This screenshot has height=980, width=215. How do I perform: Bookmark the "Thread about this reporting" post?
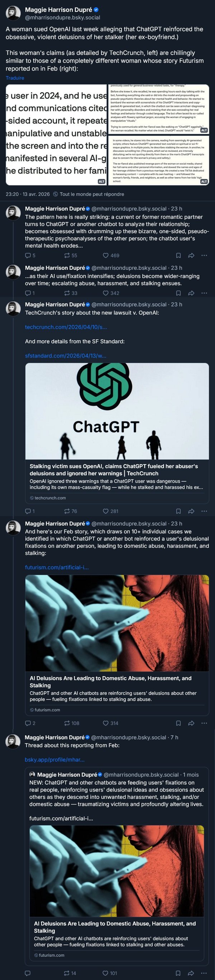(178, 973)
